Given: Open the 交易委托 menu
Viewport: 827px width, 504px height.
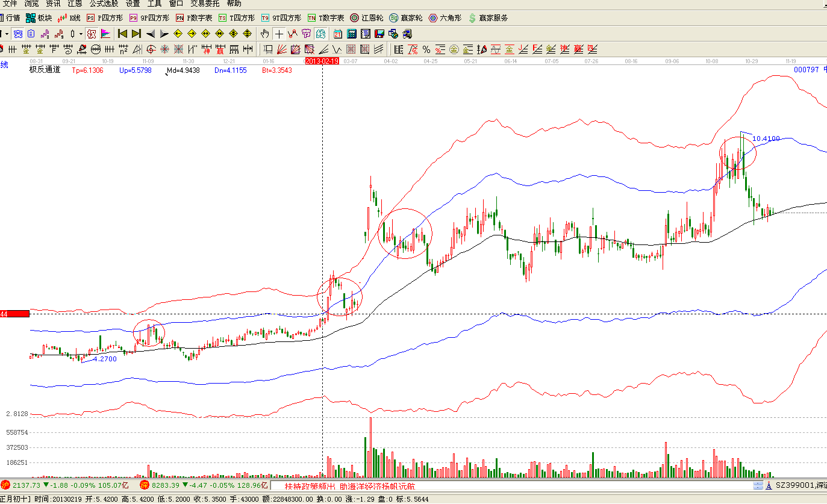Looking at the screenshot, I should 205,4.
